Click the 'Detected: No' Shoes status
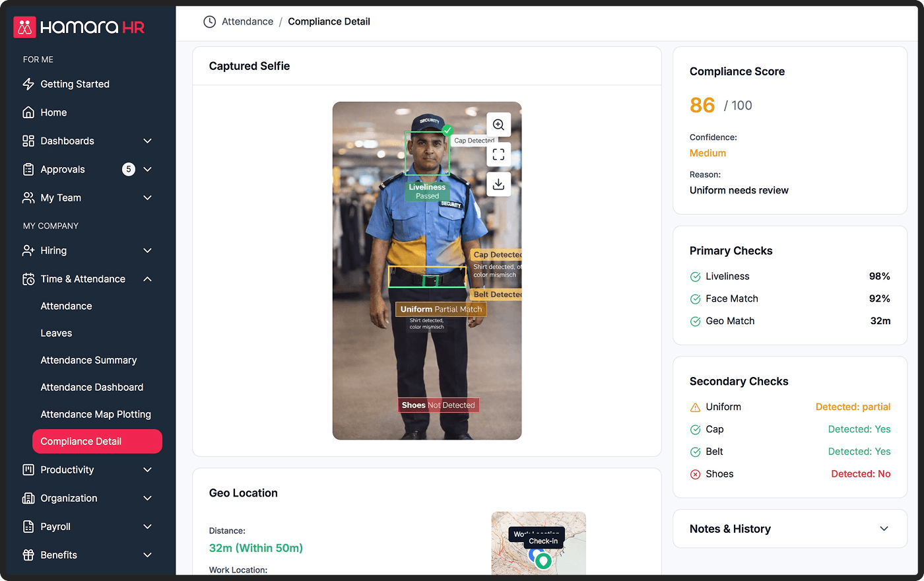This screenshot has width=924, height=581. (861, 474)
